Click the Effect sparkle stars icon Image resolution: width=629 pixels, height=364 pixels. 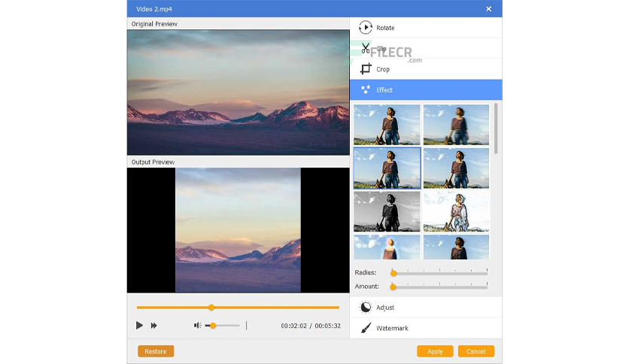(x=366, y=89)
